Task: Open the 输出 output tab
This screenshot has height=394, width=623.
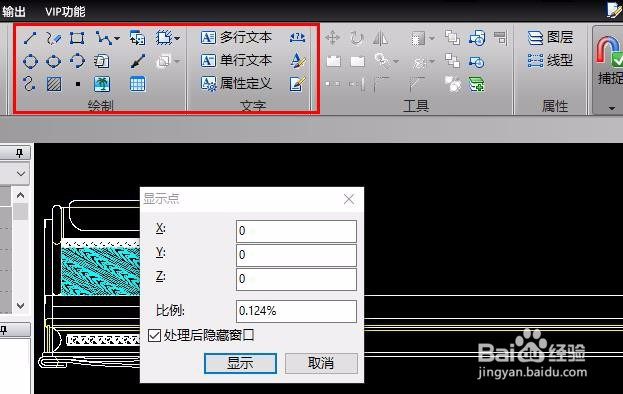Action: (14, 11)
